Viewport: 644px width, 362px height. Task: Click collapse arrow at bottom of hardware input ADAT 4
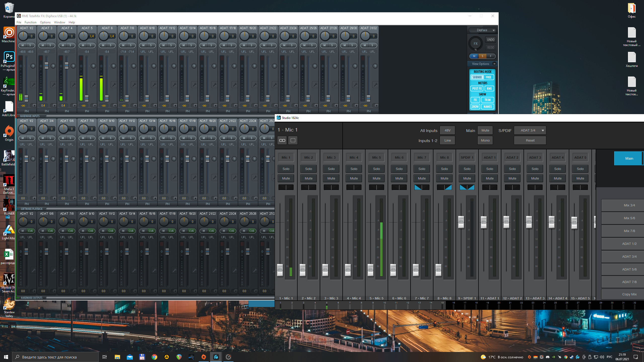[74, 106]
